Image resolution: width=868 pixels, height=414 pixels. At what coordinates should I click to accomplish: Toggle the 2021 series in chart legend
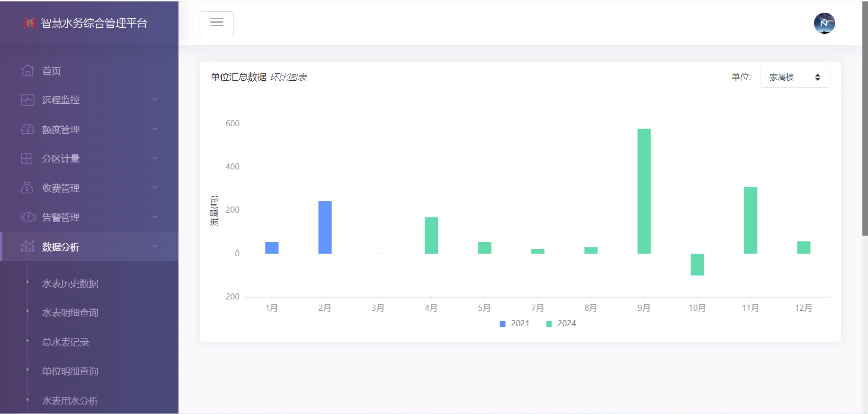514,323
